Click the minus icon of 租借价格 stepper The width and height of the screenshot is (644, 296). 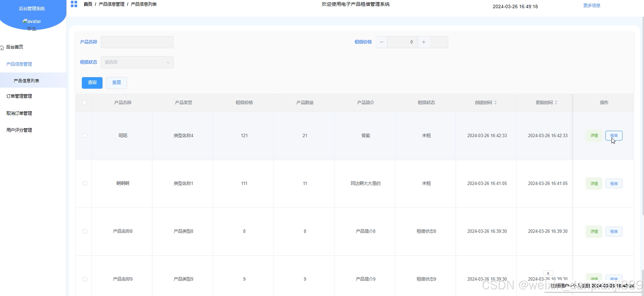click(x=381, y=42)
